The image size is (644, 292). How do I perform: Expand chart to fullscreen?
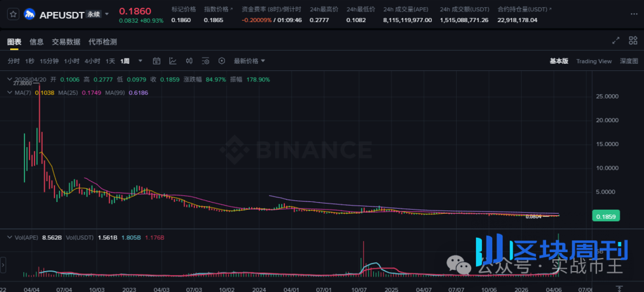pos(615,41)
